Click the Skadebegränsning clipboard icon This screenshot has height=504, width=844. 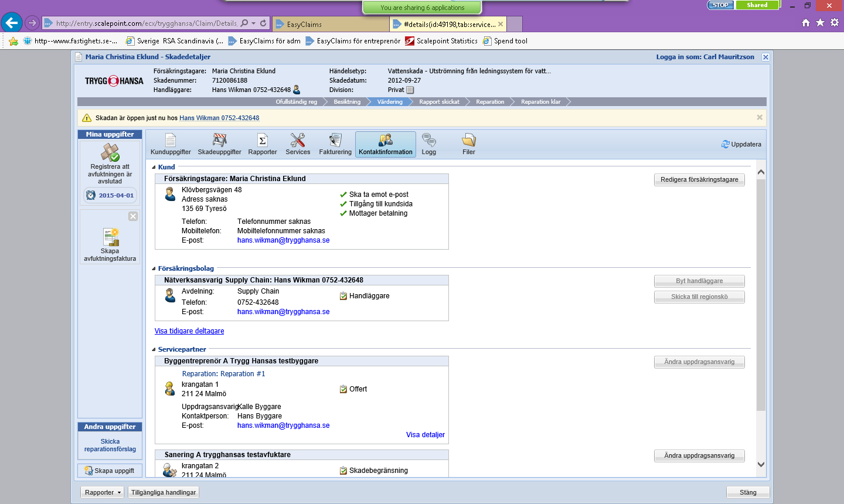click(343, 471)
